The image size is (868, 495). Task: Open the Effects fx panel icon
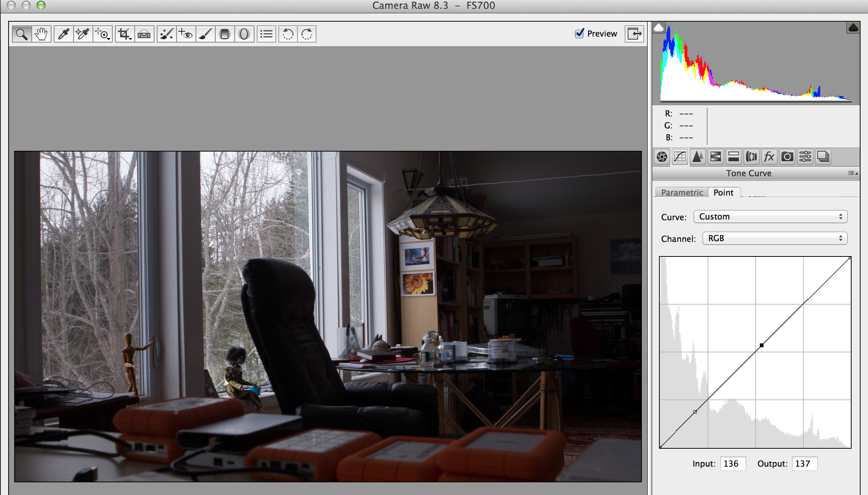pos(769,157)
